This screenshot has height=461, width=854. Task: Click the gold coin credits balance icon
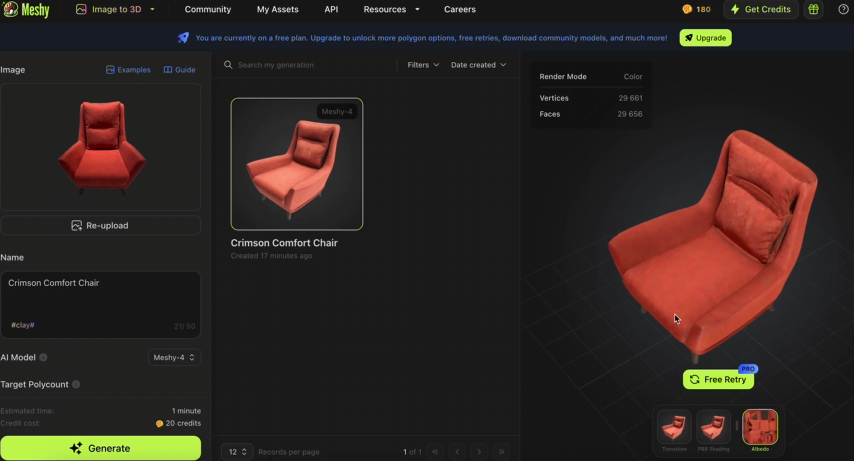pos(687,10)
